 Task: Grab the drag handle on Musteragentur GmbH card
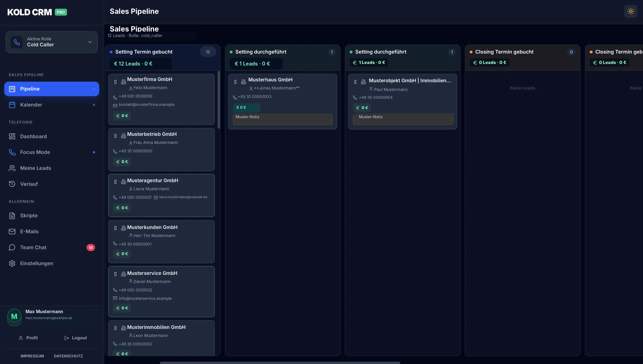(115, 182)
